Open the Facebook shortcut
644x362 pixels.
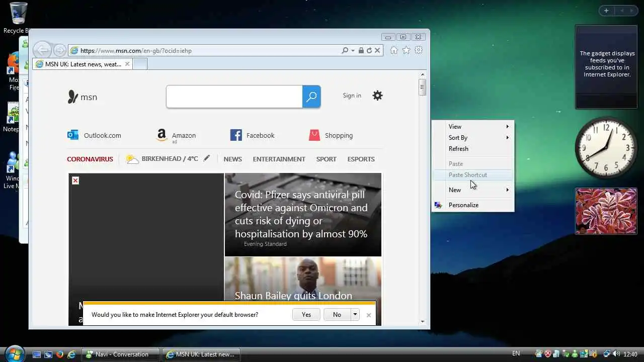pos(252,135)
